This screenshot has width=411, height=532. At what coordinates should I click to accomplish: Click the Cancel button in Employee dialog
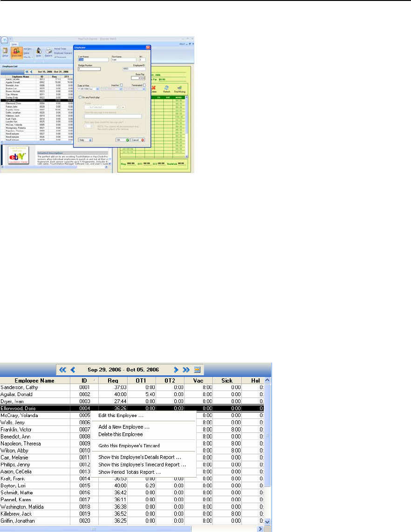(x=138, y=140)
